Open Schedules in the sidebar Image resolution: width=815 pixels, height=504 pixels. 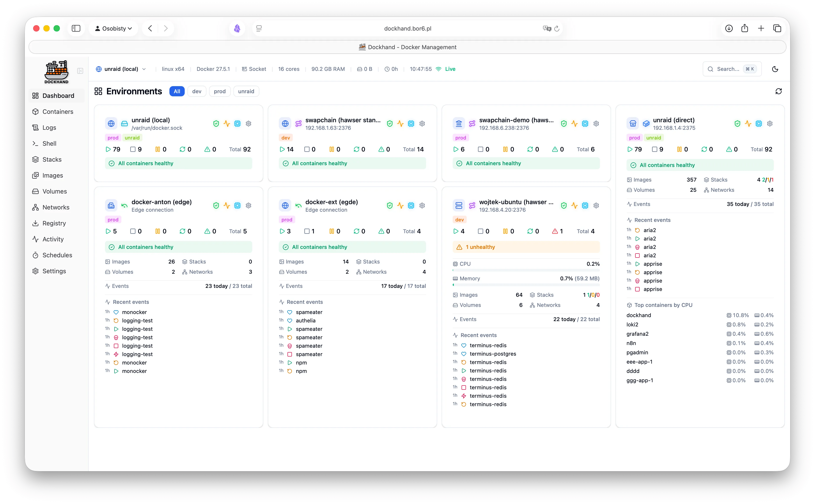click(x=57, y=255)
